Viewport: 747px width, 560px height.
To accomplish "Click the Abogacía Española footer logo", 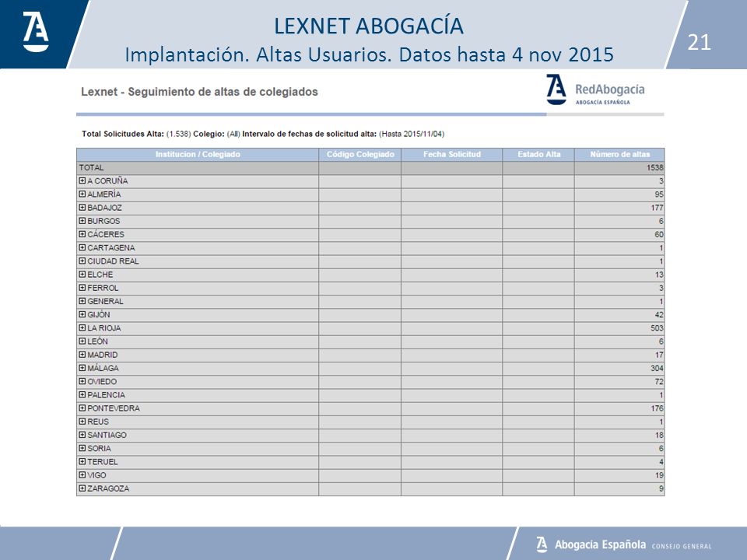I will [x=623, y=544].
